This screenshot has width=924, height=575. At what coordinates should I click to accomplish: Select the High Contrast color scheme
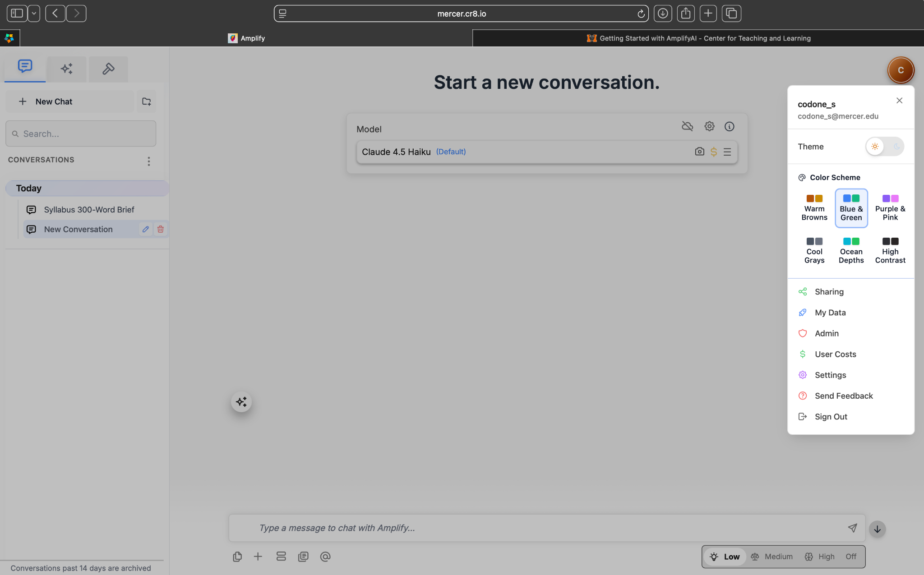coord(890,251)
